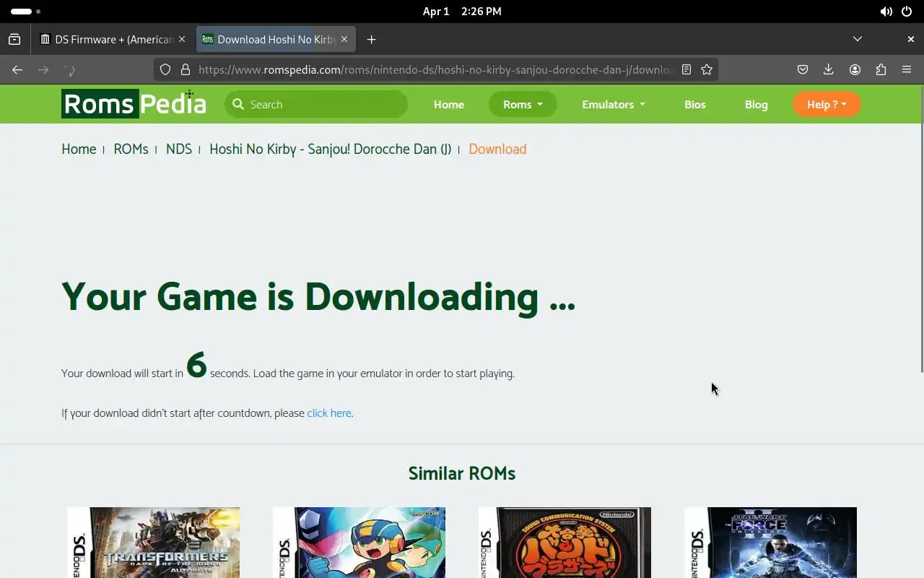Open the Bios navigation item
The width and height of the screenshot is (924, 578).
coord(695,104)
